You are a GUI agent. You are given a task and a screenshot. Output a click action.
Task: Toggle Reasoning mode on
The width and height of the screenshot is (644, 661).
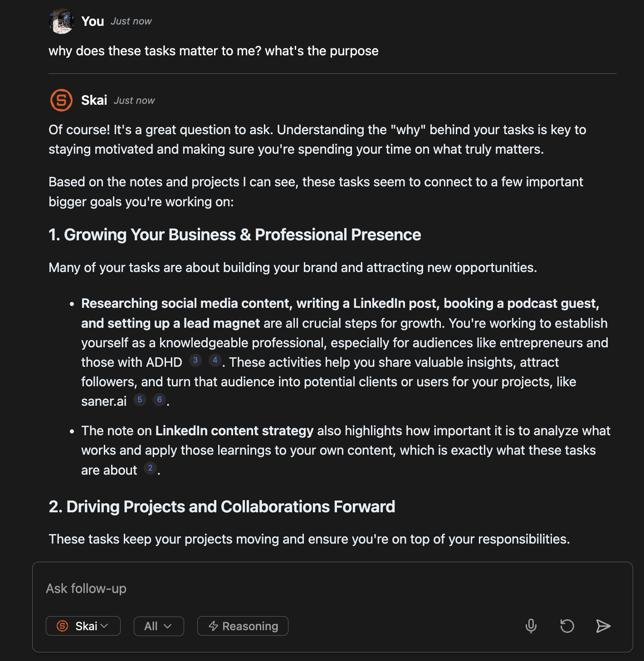coord(243,626)
